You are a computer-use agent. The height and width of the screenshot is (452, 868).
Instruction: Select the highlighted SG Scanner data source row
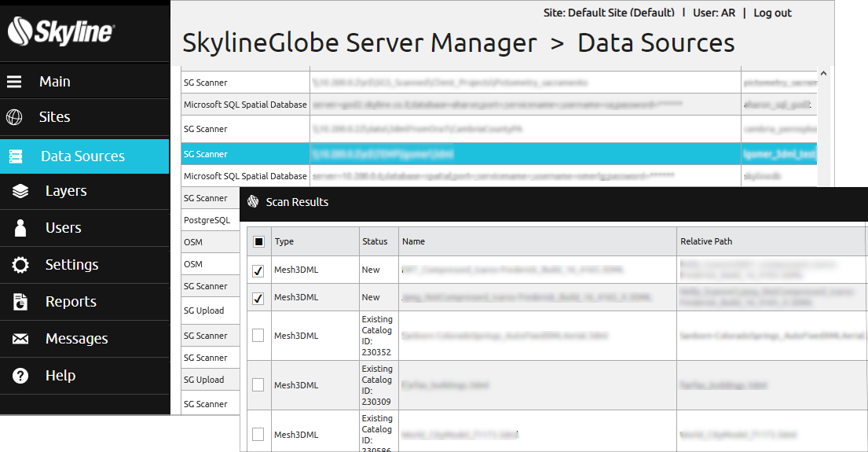click(x=499, y=154)
